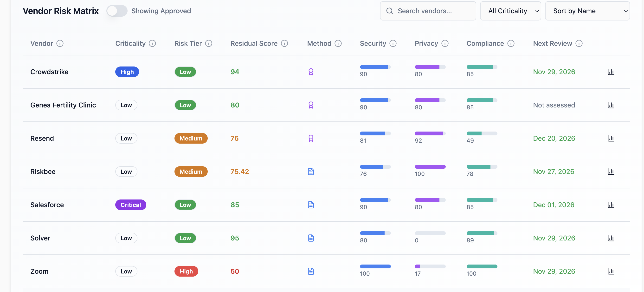Viewport: 644px width, 292px height.
Task: Open the bar chart icon for Crowdstrike
Action: point(611,72)
